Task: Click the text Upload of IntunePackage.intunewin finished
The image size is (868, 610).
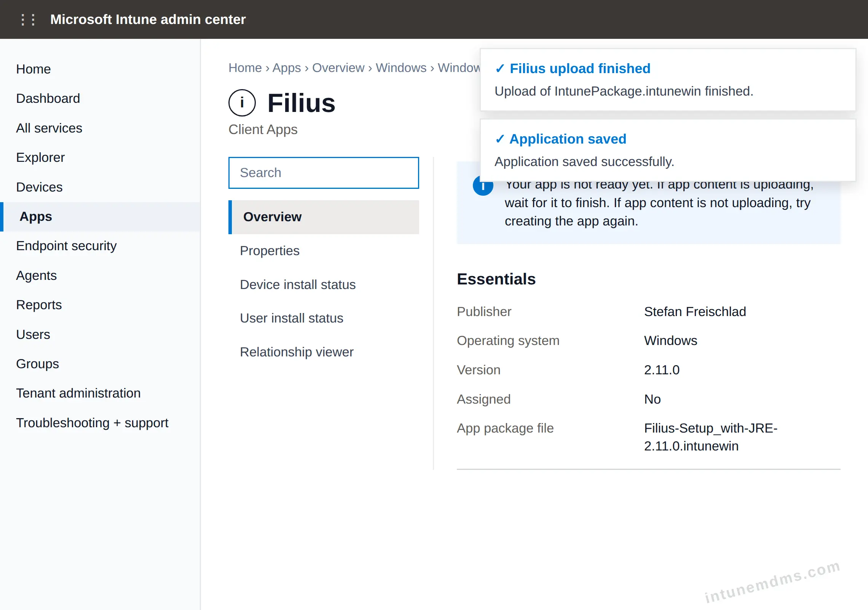Action: pos(624,91)
